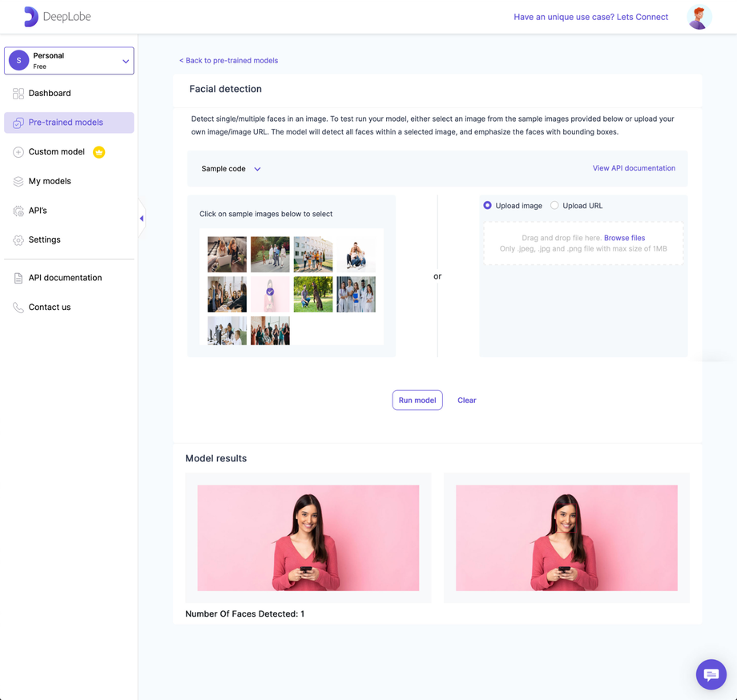Image resolution: width=737 pixels, height=700 pixels.
Task: Run the facial detection model
Action: (x=417, y=400)
